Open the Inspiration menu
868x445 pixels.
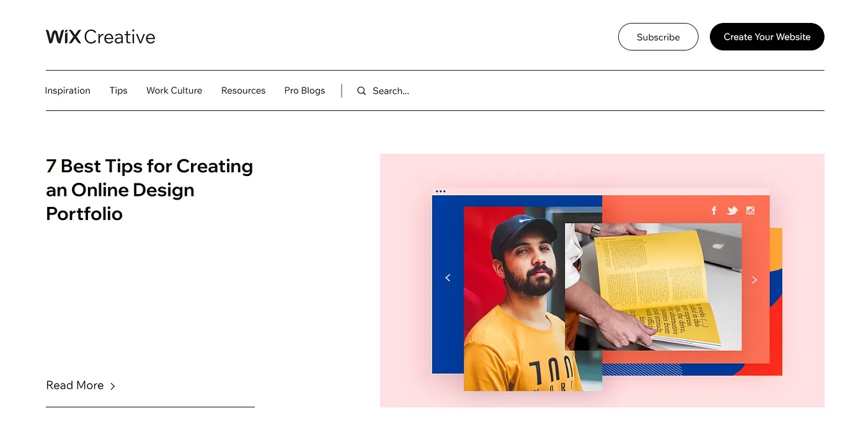(68, 90)
